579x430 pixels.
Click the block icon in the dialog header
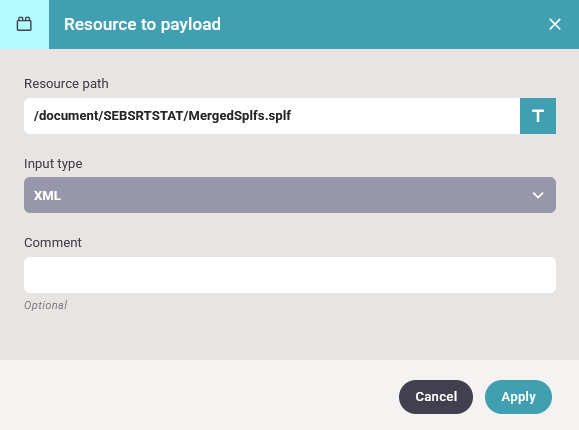[24, 24]
